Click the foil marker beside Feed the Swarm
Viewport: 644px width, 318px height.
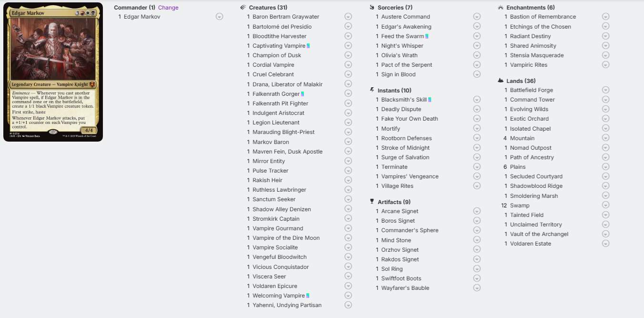tap(427, 36)
